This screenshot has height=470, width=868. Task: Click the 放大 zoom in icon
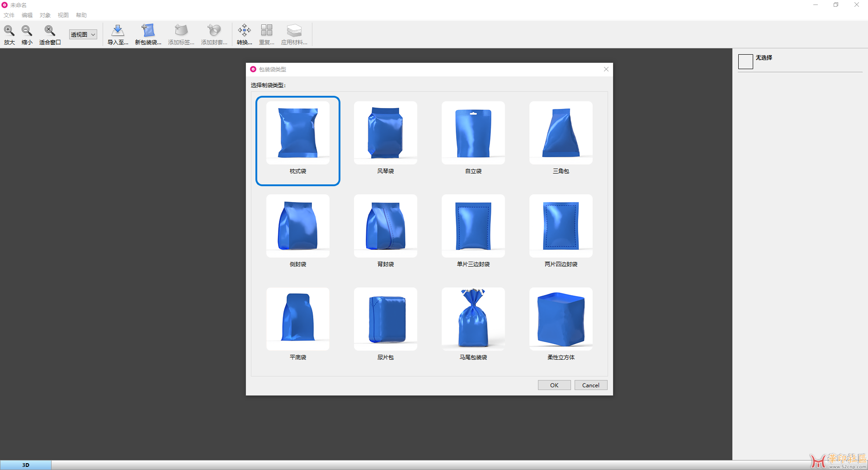point(9,31)
